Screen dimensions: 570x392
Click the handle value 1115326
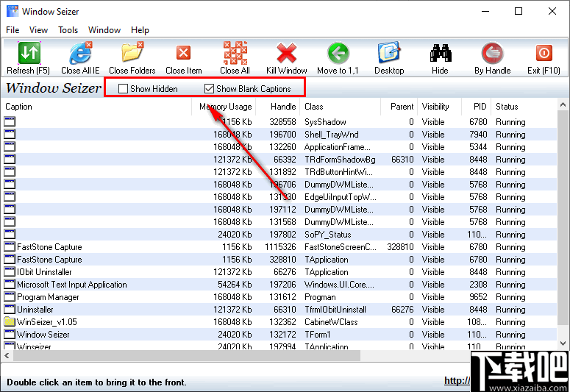(280, 247)
